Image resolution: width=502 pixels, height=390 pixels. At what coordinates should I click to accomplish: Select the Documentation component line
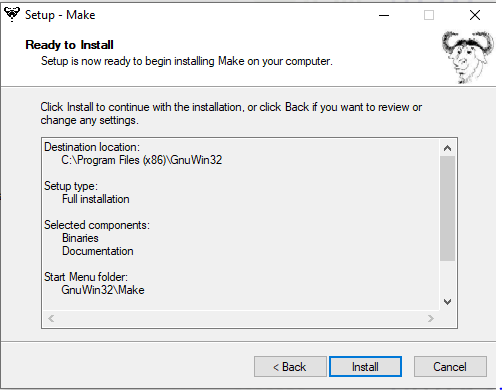point(98,251)
